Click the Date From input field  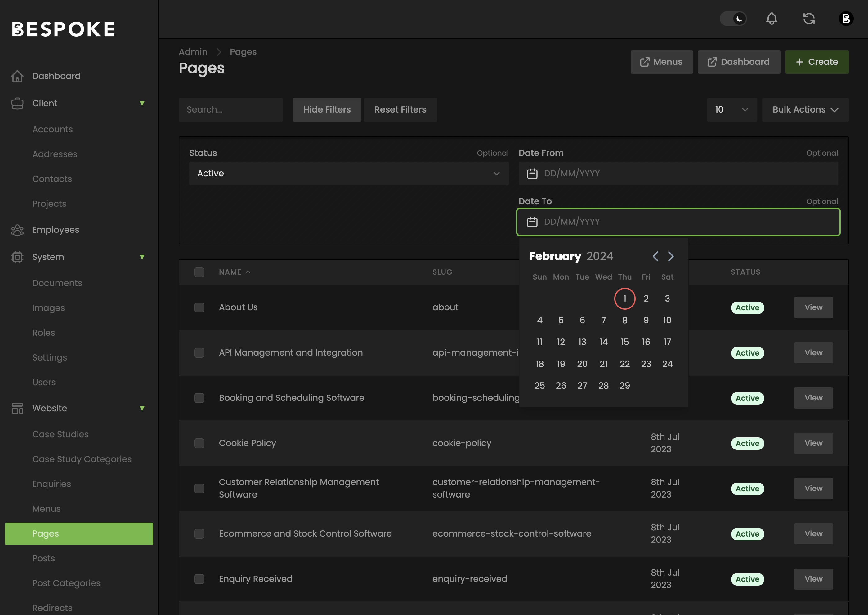click(678, 174)
